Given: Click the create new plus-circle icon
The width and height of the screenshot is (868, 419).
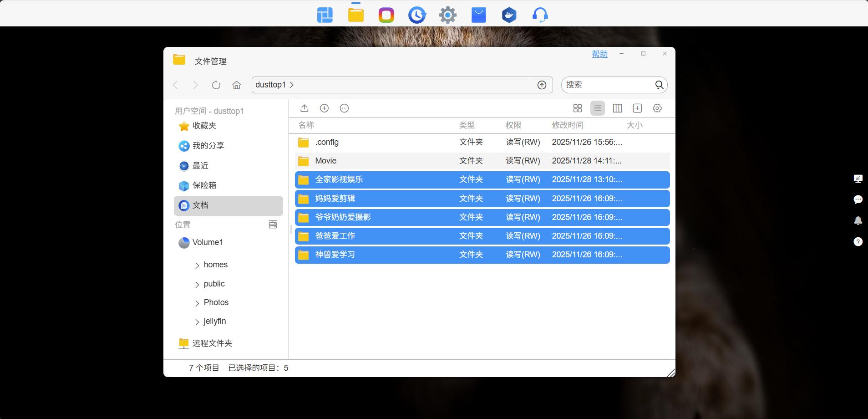Looking at the screenshot, I should [x=324, y=108].
